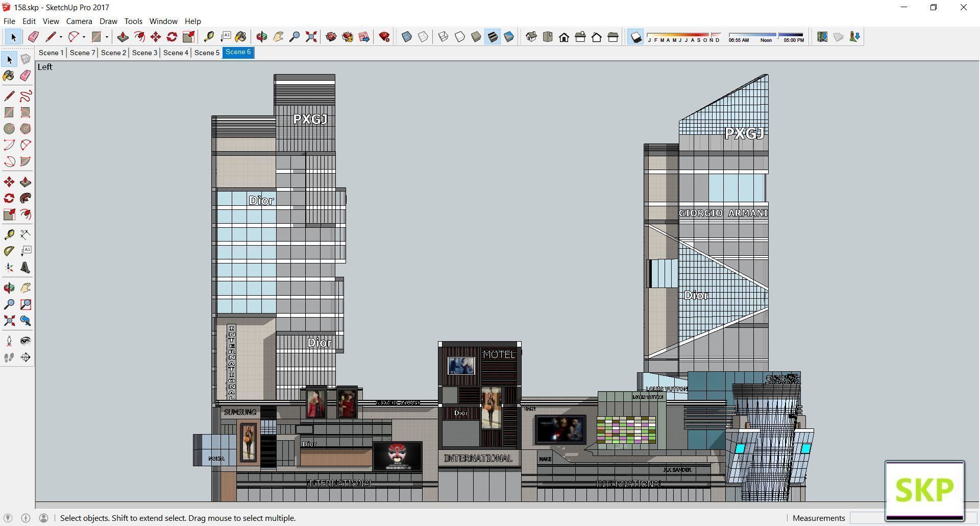Click Zoom Extents in top toolbar
980x526 pixels.
click(x=311, y=37)
